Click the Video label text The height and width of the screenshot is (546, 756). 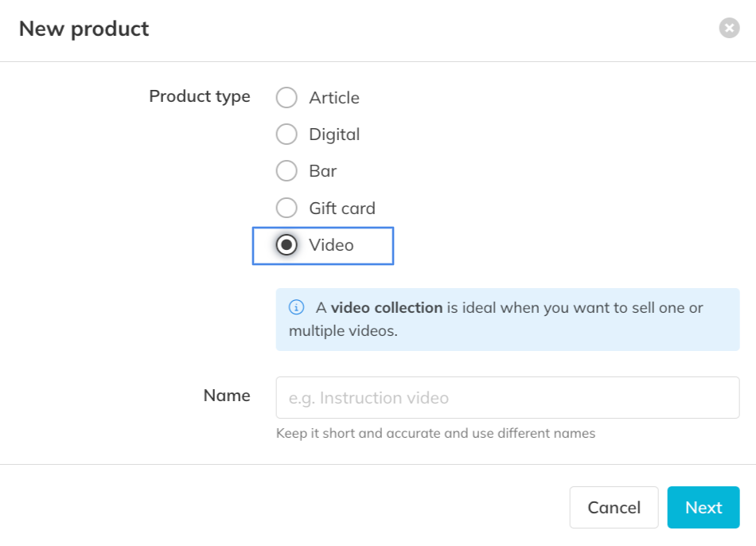coord(331,245)
